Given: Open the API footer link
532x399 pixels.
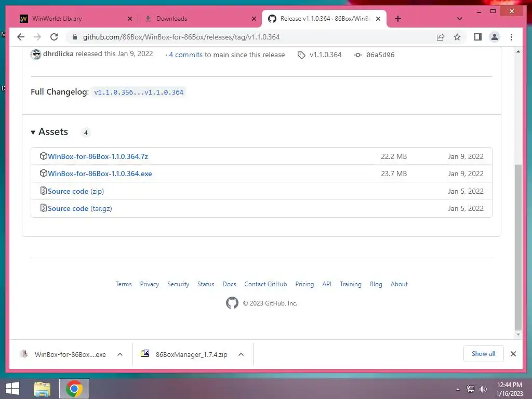Looking at the screenshot, I should (x=327, y=284).
